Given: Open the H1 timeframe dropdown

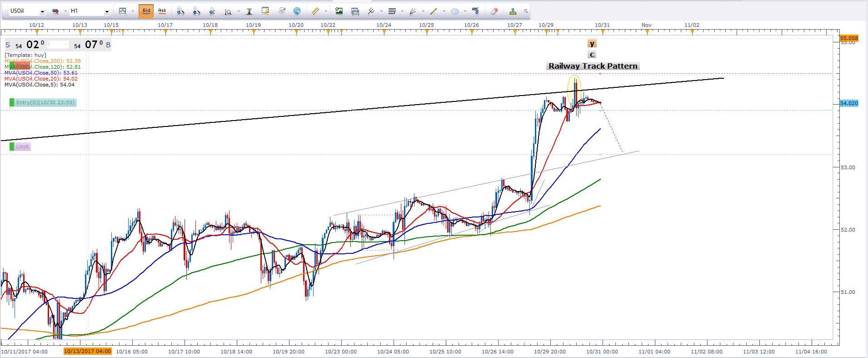Looking at the screenshot, I should click(x=107, y=11).
